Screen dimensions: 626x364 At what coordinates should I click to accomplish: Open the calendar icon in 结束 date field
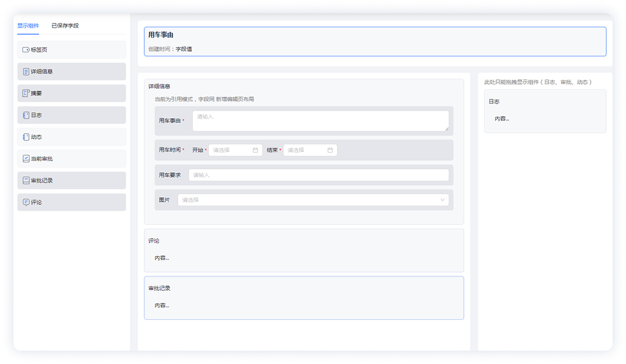pos(330,150)
